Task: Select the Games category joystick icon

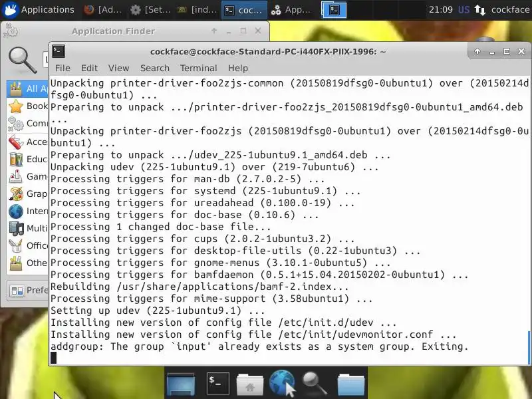Action: 16,176
